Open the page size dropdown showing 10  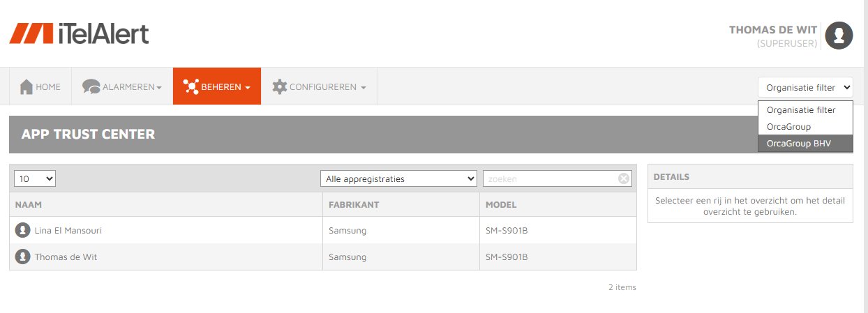tap(35, 178)
